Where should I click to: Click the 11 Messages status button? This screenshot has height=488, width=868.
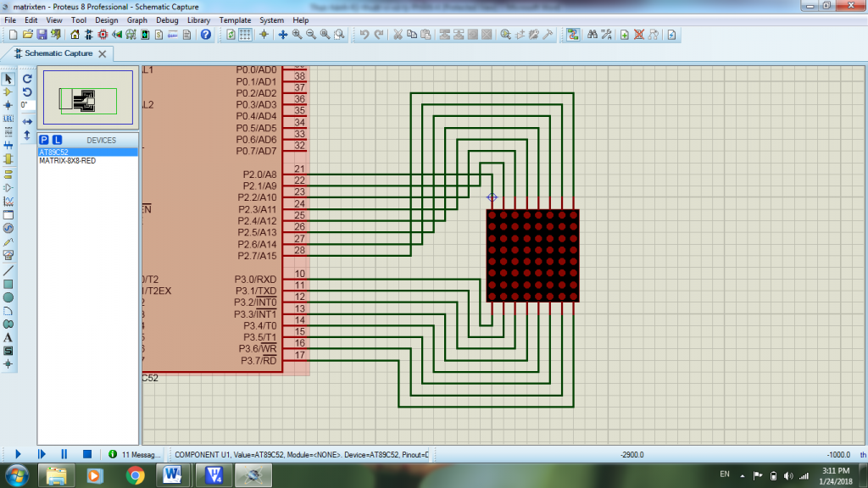(x=134, y=454)
